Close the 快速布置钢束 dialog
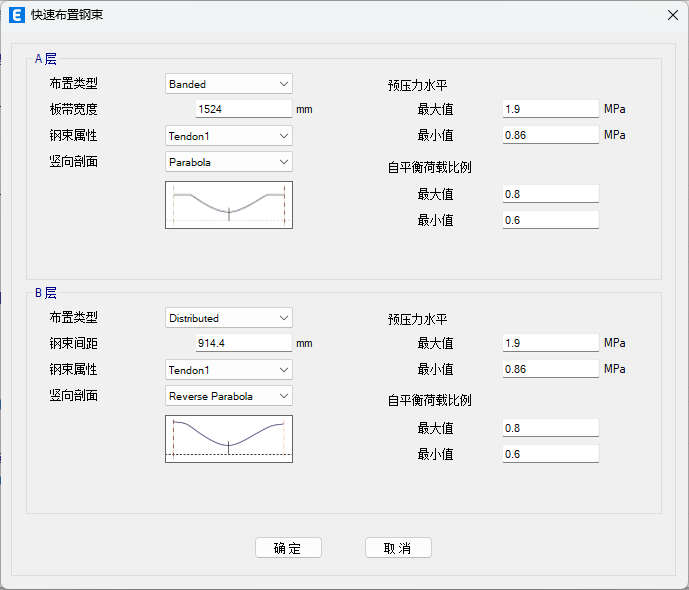Viewport: 689px width, 590px height. [671, 15]
